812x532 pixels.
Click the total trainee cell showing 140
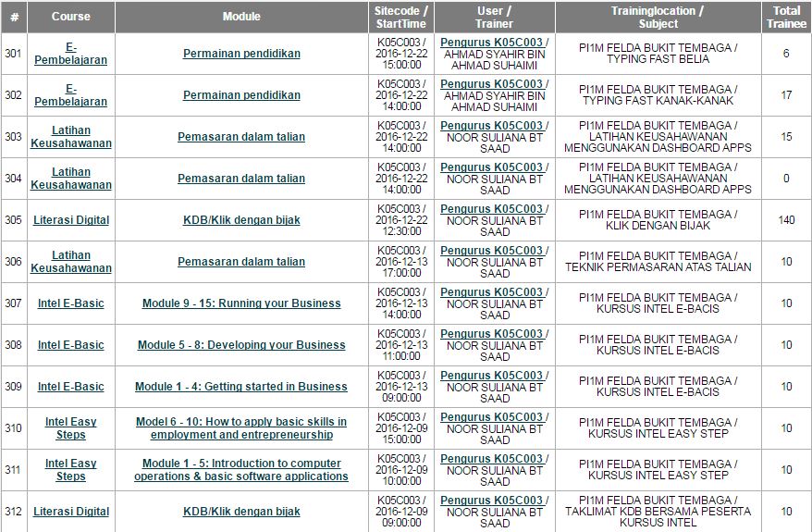tap(786, 220)
